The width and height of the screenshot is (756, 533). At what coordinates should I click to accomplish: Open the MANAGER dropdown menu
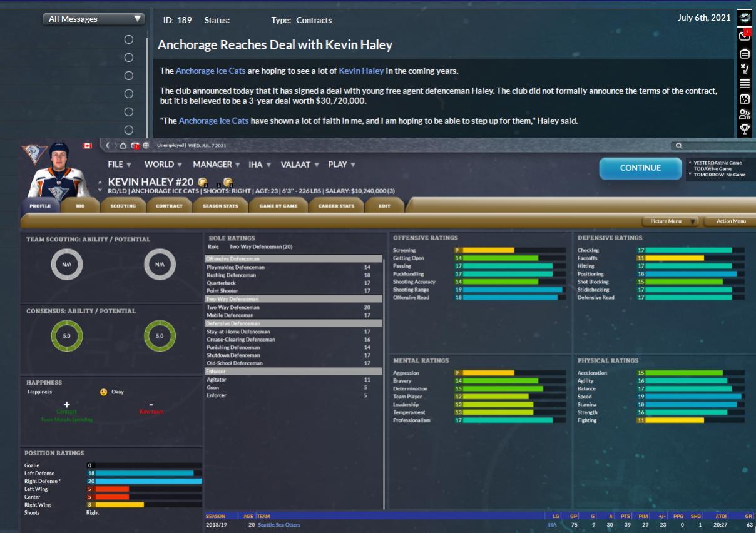coord(216,165)
